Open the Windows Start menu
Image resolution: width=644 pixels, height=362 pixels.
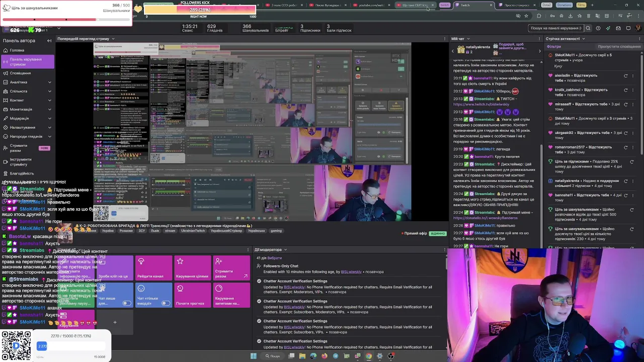[x=254, y=356]
